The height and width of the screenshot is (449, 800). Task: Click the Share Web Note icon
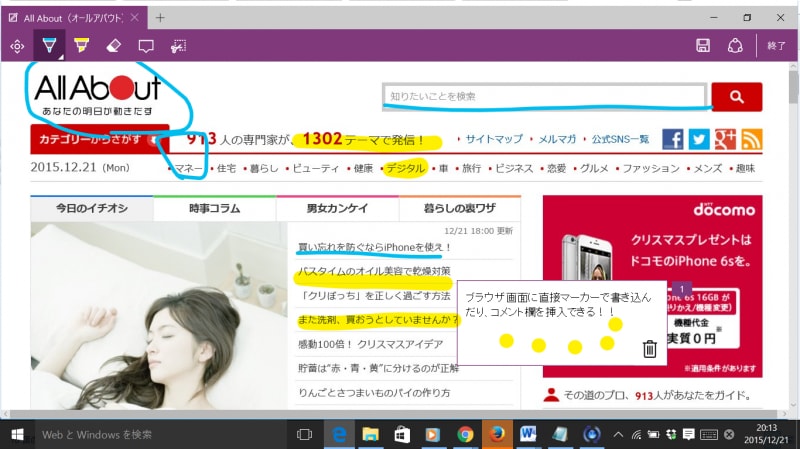[735, 45]
